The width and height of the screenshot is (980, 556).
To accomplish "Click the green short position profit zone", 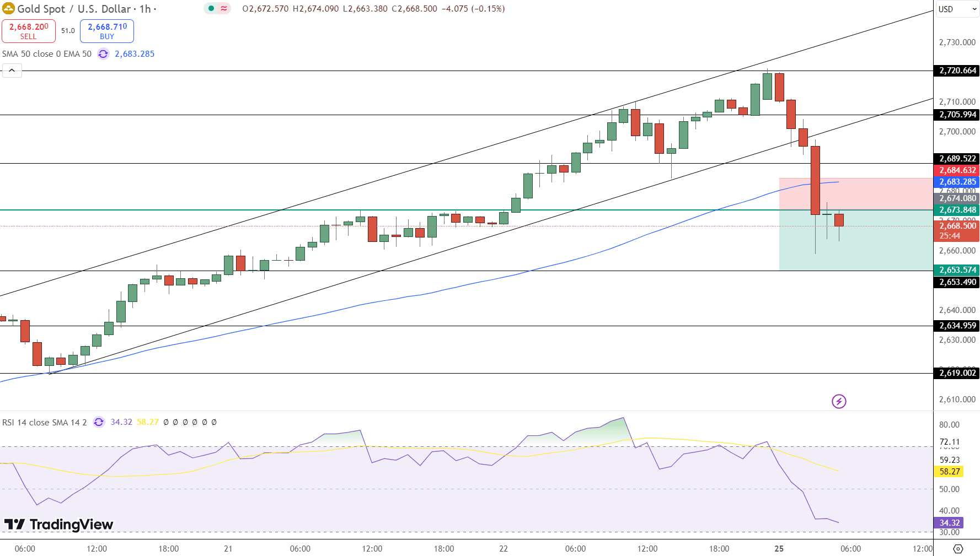I will [856, 240].
